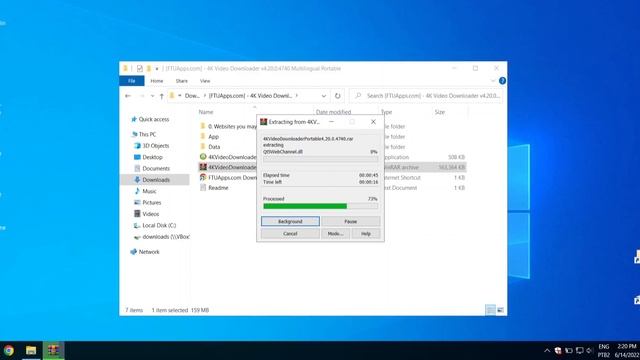640x360 pixels.
Task: Pause the extraction process
Action: click(351, 221)
